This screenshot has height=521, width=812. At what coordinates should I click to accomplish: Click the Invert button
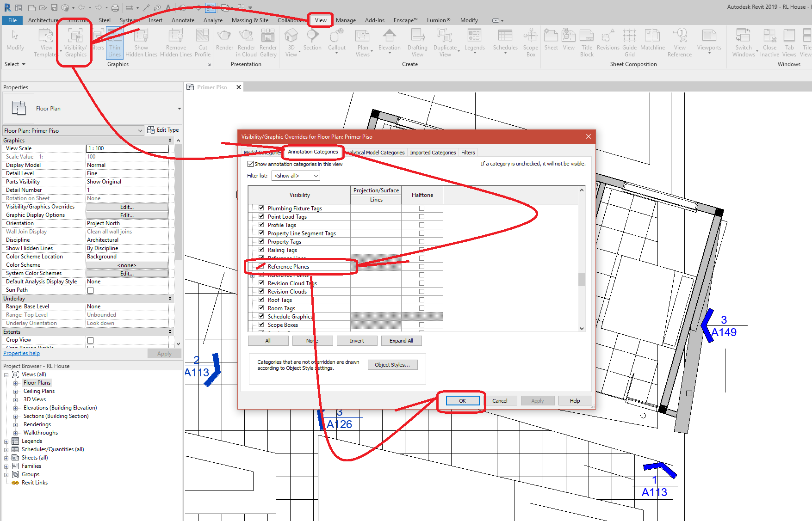[357, 341]
